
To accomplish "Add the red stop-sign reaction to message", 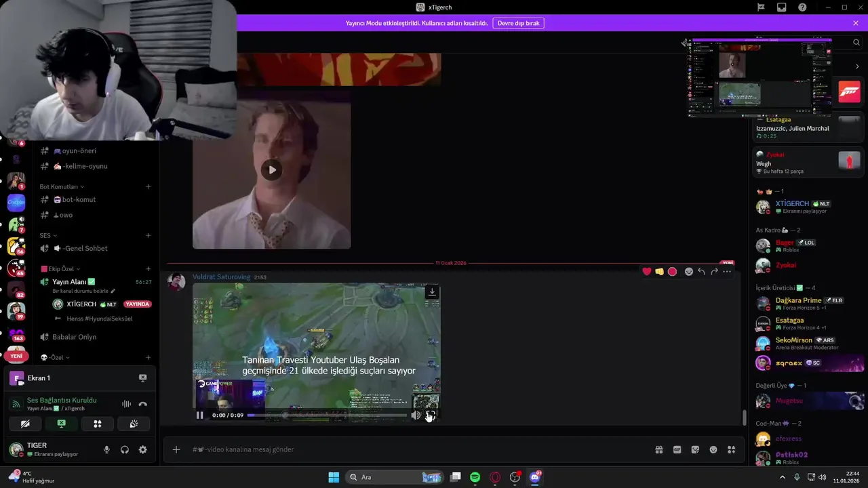I will click(x=672, y=272).
